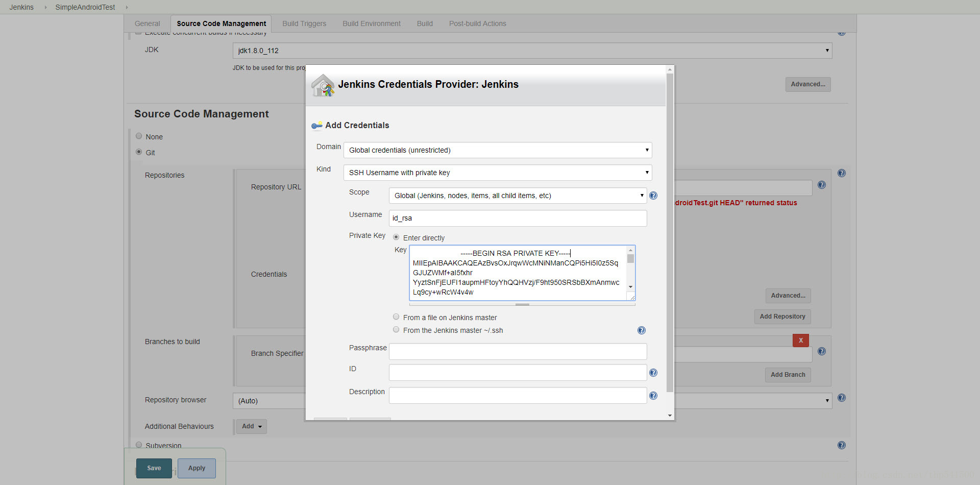Go to the SimpleAndroidTest breadcrumb link

[x=85, y=7]
